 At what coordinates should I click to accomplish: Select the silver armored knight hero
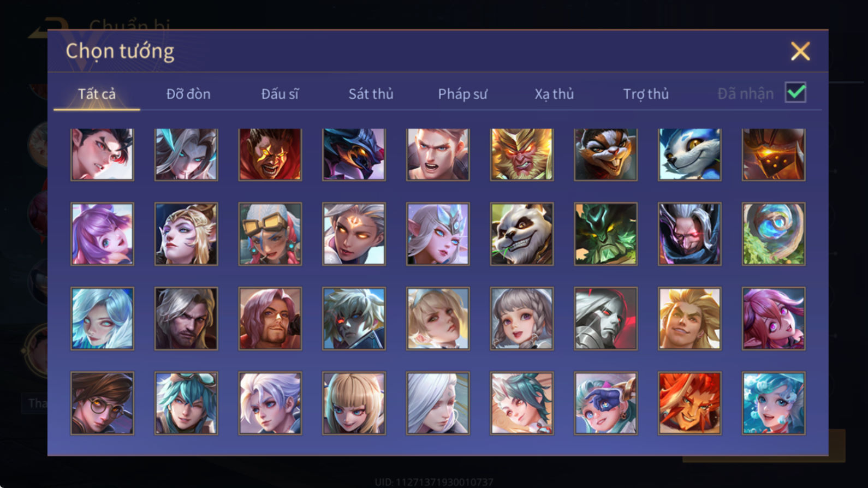(x=605, y=319)
